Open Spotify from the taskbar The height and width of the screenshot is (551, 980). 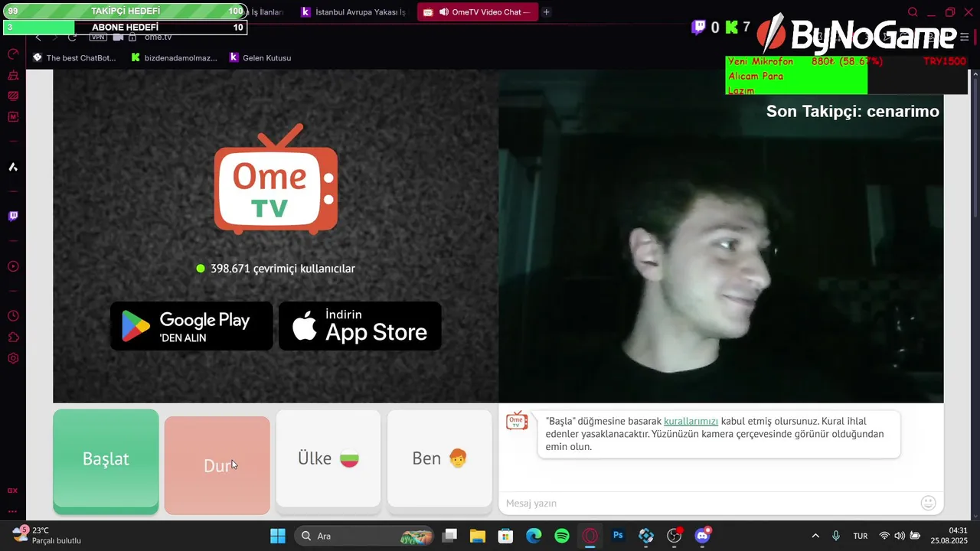click(562, 536)
